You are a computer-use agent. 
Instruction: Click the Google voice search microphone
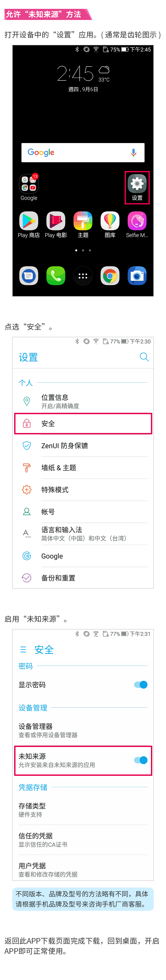pos(133,153)
